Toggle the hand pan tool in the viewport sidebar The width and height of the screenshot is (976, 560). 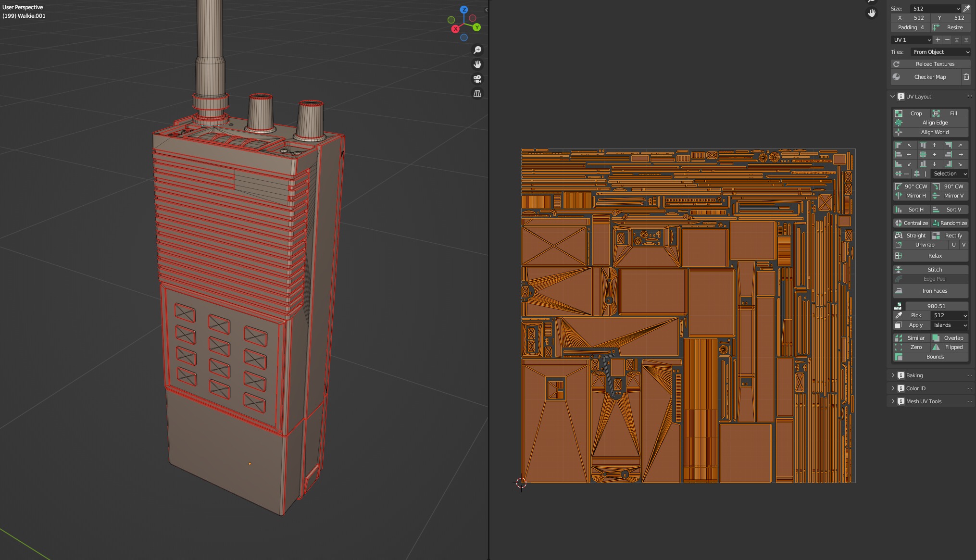tap(477, 64)
